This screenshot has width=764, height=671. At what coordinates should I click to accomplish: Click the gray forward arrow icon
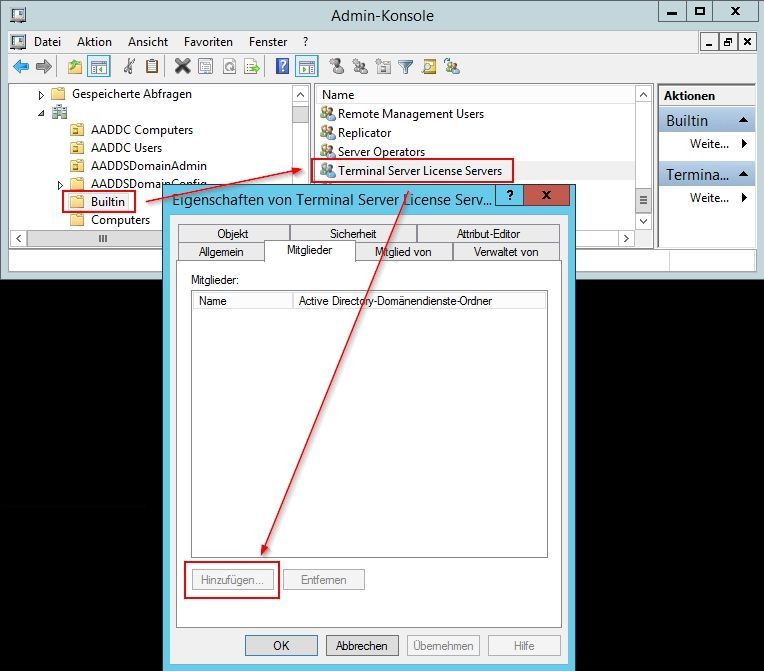click(44, 66)
